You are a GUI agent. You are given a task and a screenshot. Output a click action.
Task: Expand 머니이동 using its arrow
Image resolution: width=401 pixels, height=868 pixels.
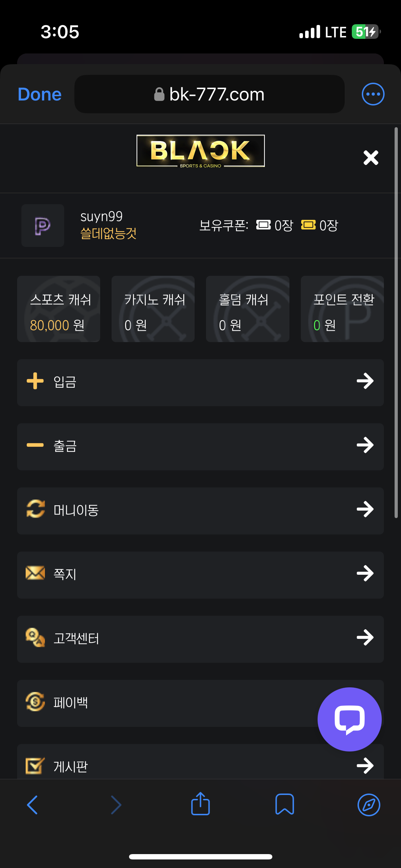365,509
